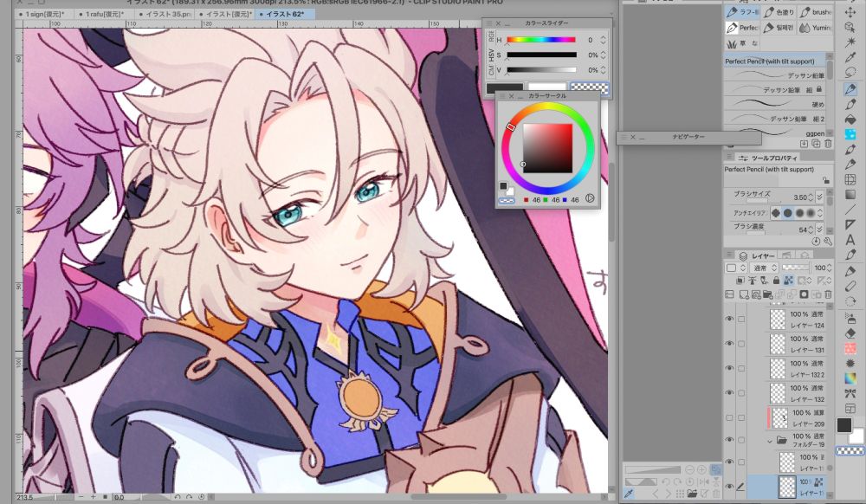This screenshot has width=866, height=504.
Task: Click the value V slider bar
Action: (541, 70)
